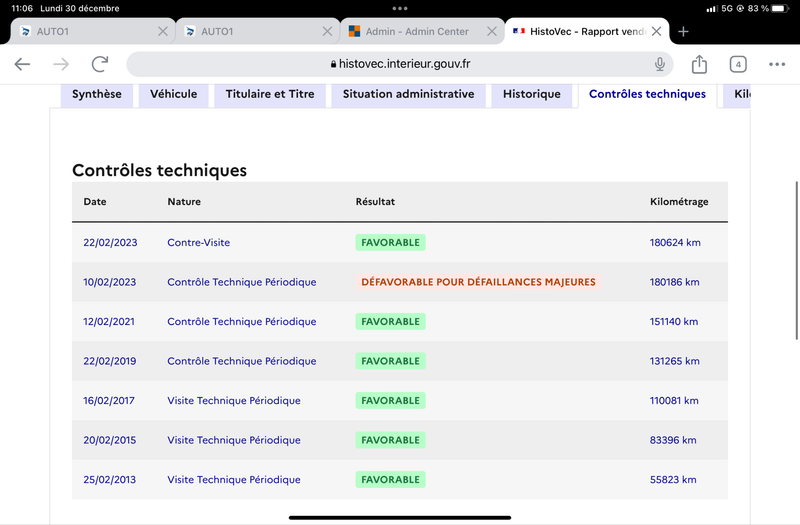Click Contrôle Technique Périodique for 12/02/2021
The image size is (800, 525).
click(x=242, y=321)
